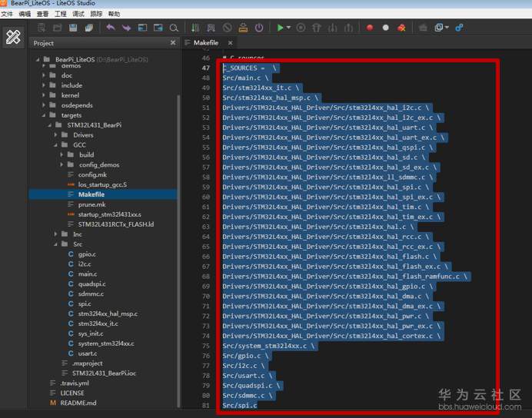The height and width of the screenshot is (418, 532).
Task: Collapse the STM32L431_BearPi folder
Action: (x=49, y=125)
